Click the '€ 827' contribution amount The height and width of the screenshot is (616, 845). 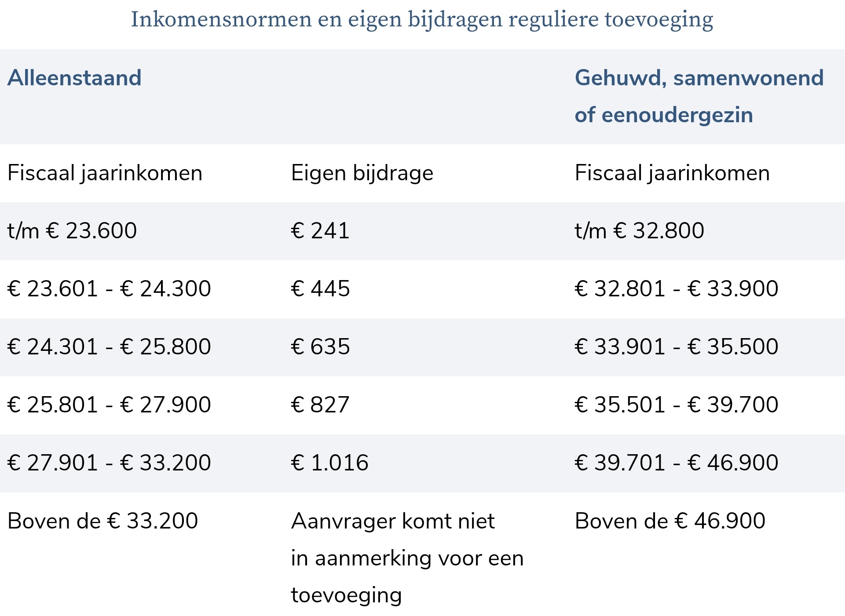pyautogui.click(x=320, y=405)
